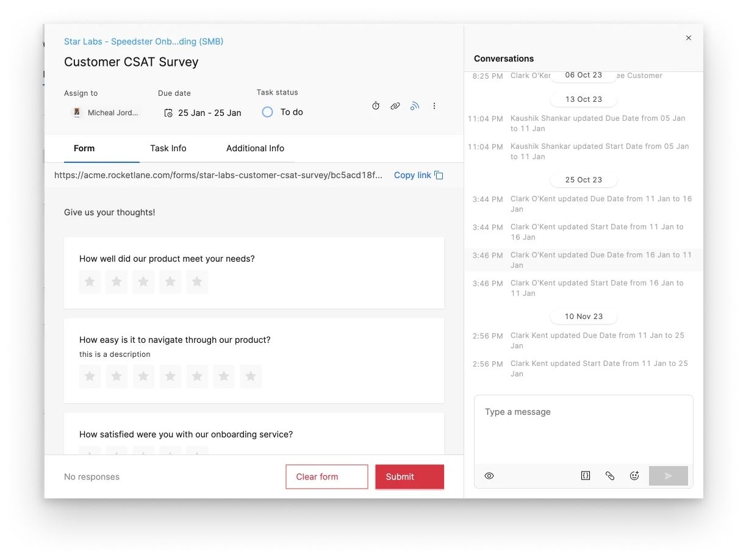Close the task panel with X

click(689, 38)
